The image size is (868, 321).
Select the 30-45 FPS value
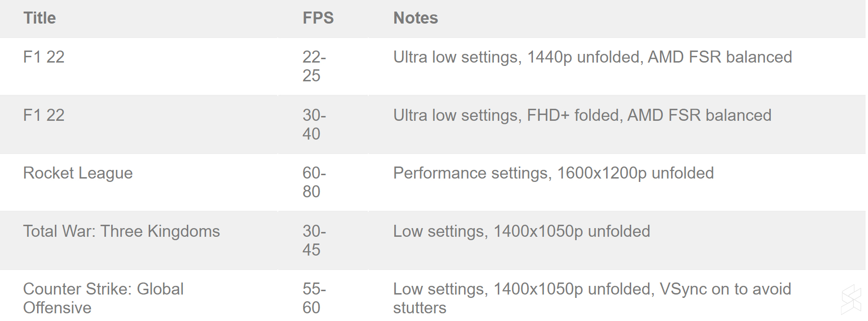pyautogui.click(x=314, y=241)
